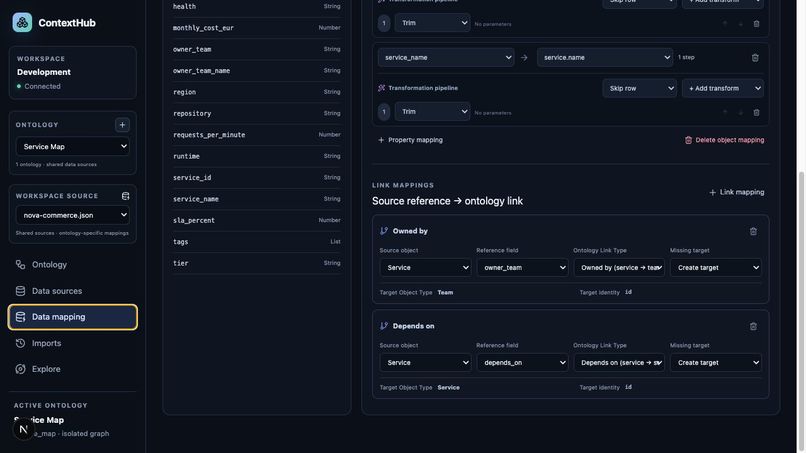Select the repository field row
This screenshot has width=806, height=453.
tap(257, 113)
